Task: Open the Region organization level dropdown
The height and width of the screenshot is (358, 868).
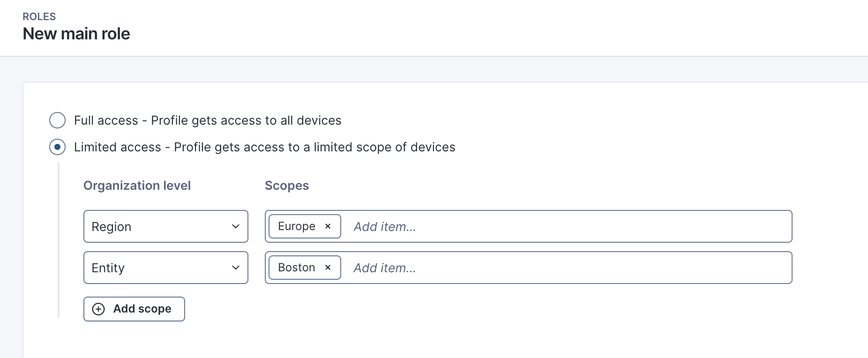Action: click(x=159, y=227)
